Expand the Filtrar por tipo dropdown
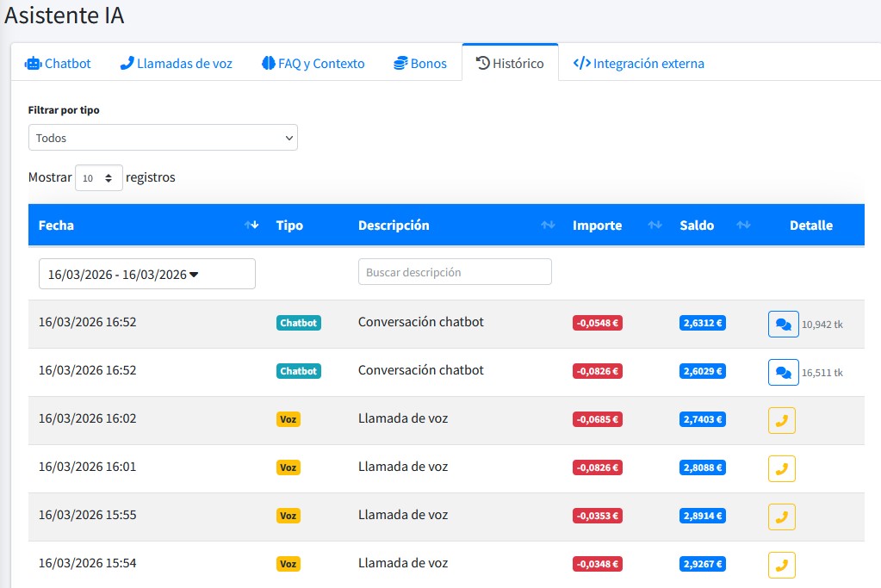The image size is (881, 588). (x=163, y=138)
